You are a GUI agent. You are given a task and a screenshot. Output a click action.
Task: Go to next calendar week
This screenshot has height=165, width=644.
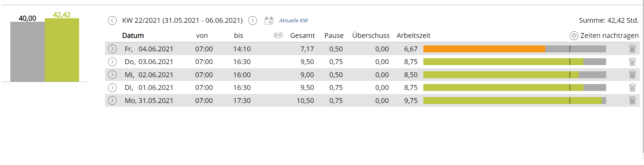(253, 21)
